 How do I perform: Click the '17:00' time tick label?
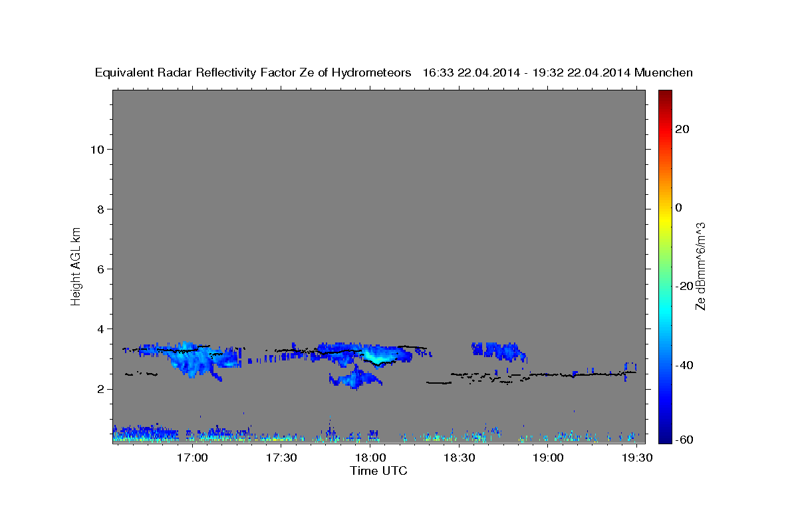193,458
